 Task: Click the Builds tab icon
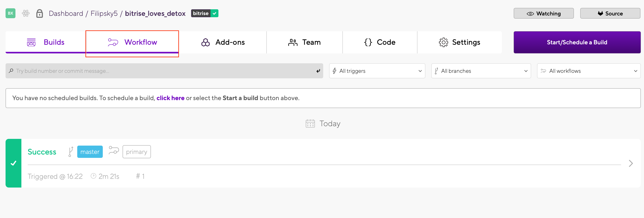click(31, 43)
